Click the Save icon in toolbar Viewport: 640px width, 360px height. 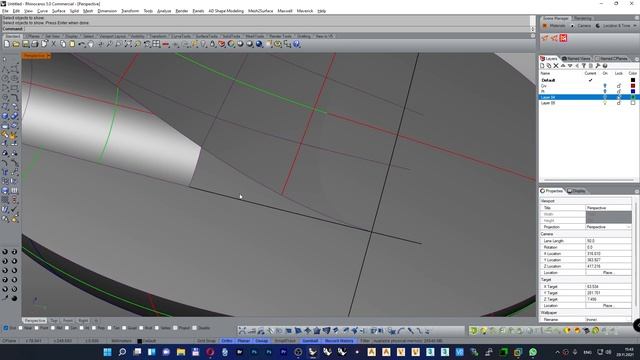point(25,44)
